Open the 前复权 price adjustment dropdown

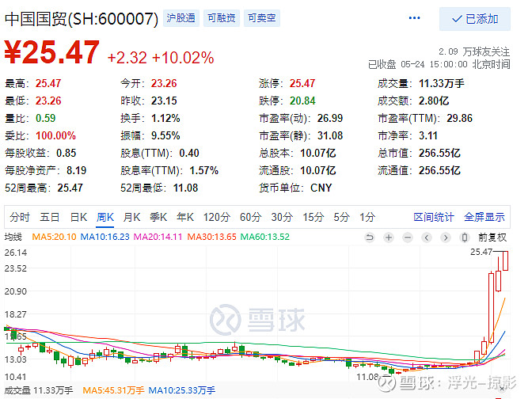click(x=492, y=237)
